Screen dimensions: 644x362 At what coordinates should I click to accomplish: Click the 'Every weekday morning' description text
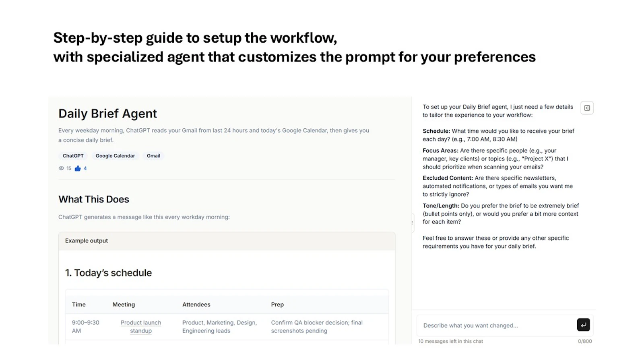pyautogui.click(x=214, y=135)
